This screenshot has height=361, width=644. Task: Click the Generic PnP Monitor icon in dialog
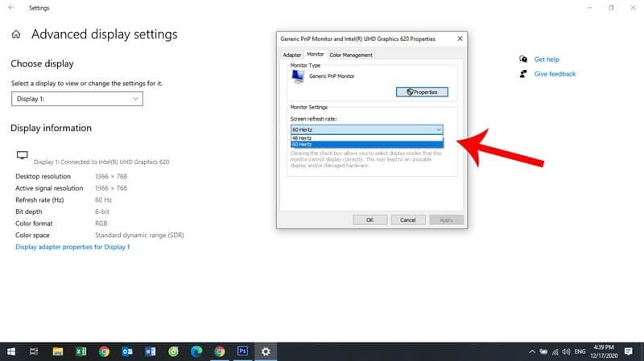point(298,76)
